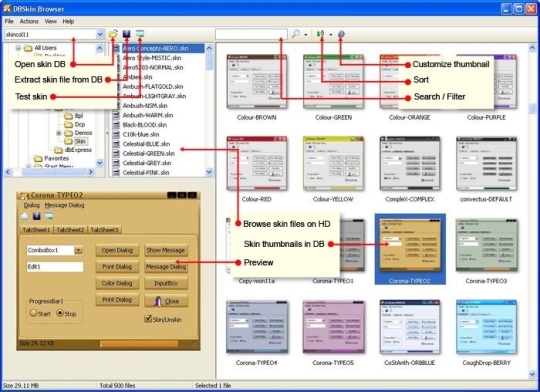Open the Dialog menu in preview window
Image resolution: width=540 pixels, height=392 pixels.
click(31, 205)
